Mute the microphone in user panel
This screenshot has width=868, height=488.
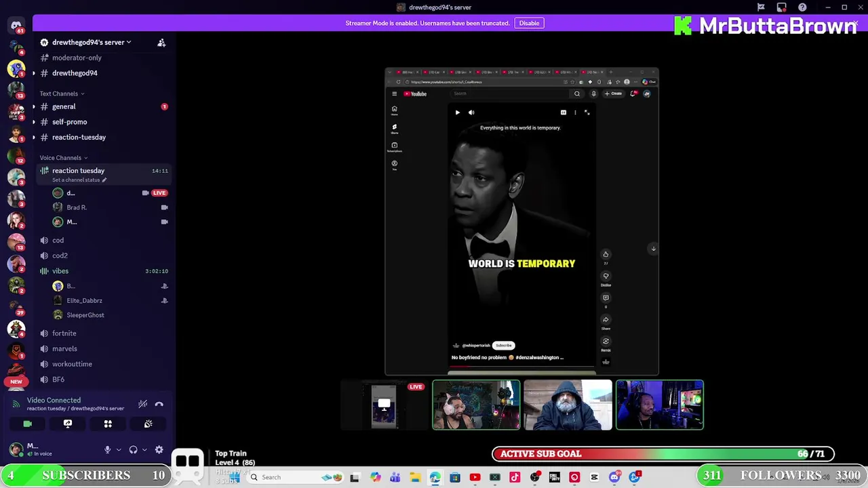[x=107, y=449]
